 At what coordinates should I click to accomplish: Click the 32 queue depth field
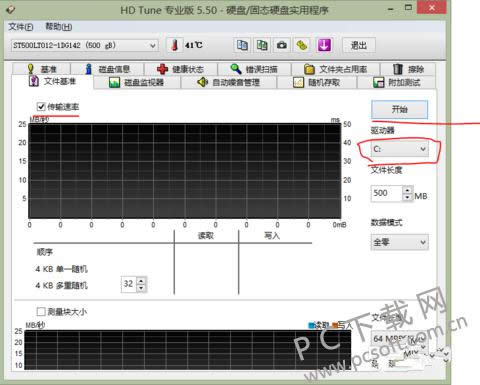click(129, 284)
